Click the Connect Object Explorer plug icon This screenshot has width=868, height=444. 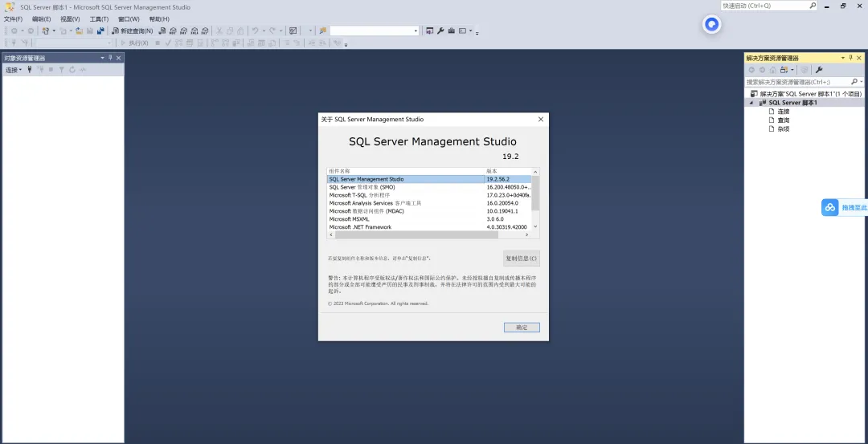point(30,70)
